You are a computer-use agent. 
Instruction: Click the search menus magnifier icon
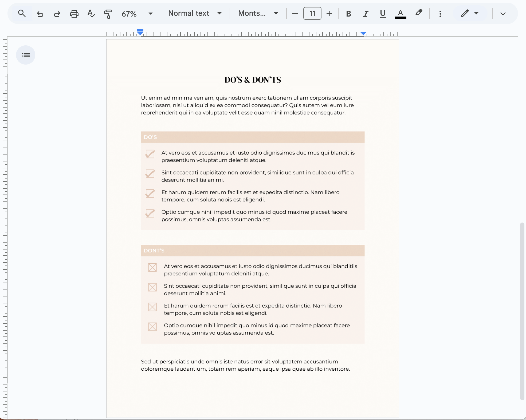pyautogui.click(x=22, y=13)
